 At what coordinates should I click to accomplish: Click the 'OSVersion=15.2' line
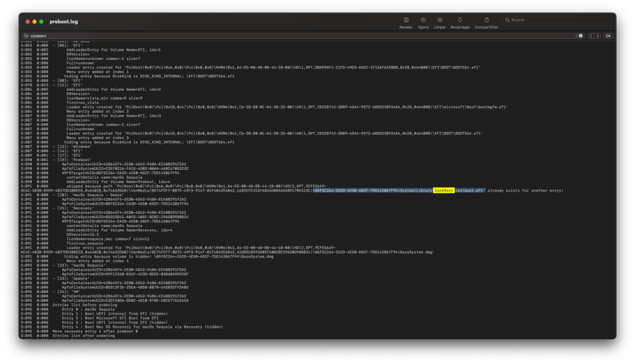tap(83, 235)
